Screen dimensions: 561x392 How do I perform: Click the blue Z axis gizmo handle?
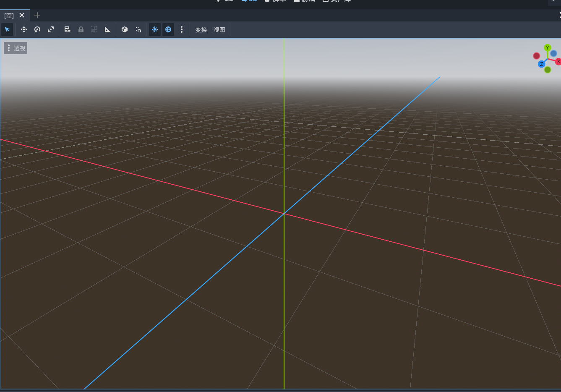click(x=541, y=64)
